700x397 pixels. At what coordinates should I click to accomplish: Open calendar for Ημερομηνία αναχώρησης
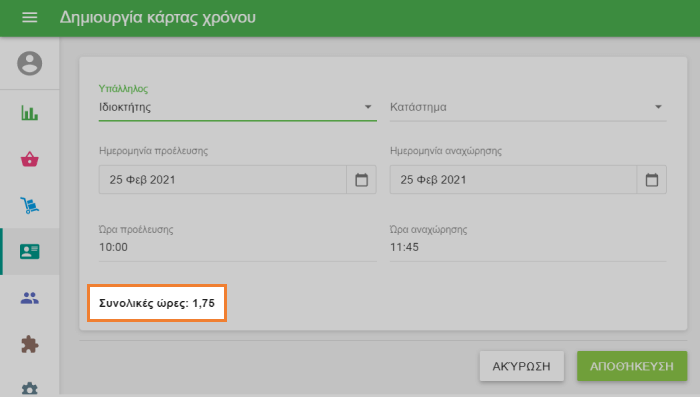point(652,180)
